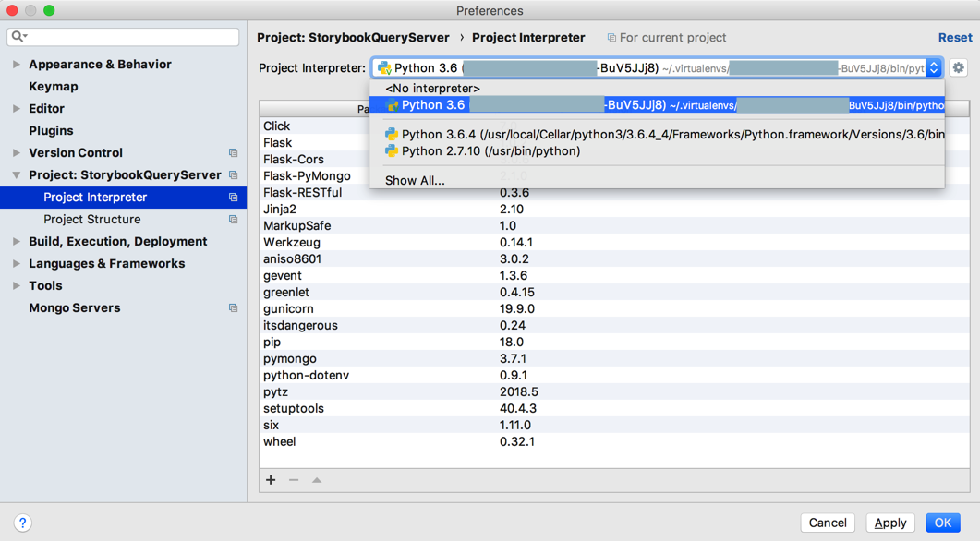Viewport: 980px width, 541px height.
Task: Collapse Project: StorybookQueryServer tree node
Action: (17, 175)
